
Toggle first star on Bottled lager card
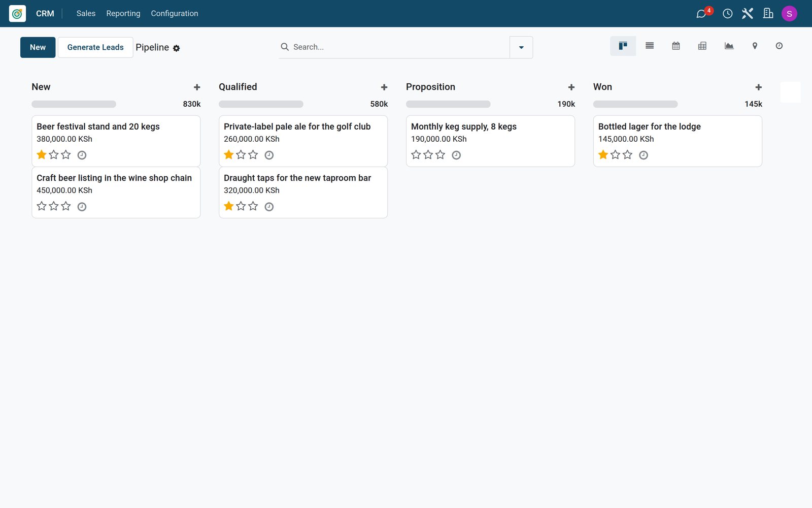603,154
